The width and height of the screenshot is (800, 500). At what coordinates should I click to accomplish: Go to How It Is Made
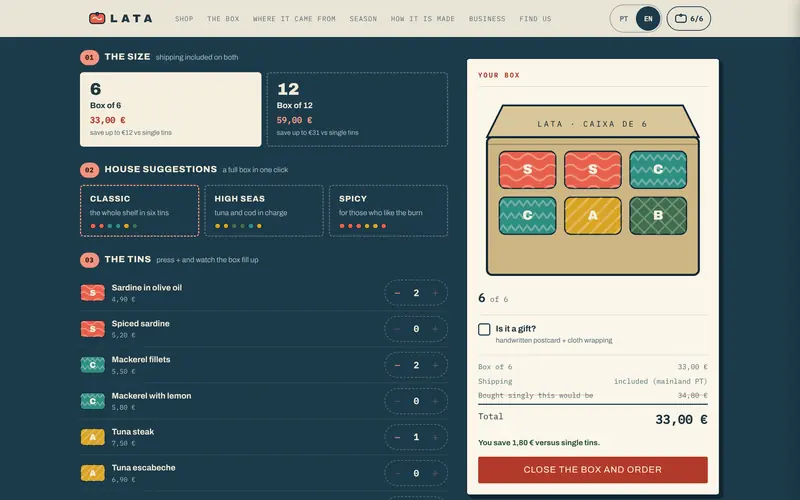422,19
